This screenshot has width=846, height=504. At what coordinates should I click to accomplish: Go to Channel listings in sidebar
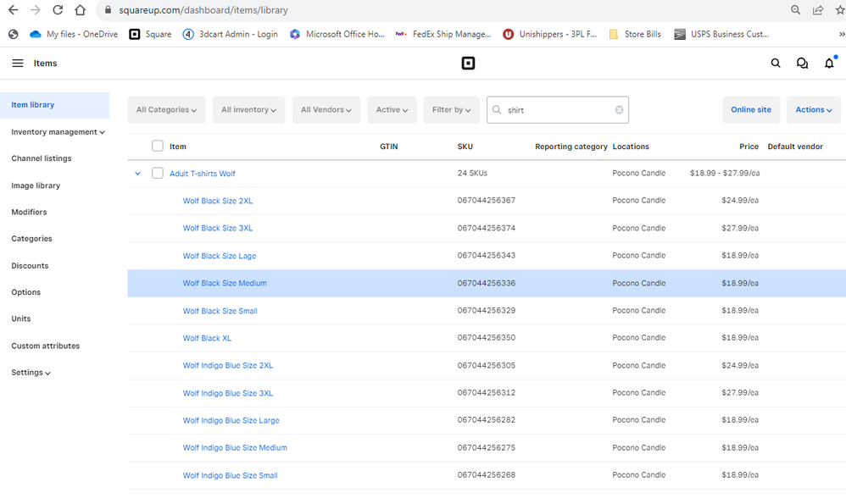click(42, 158)
